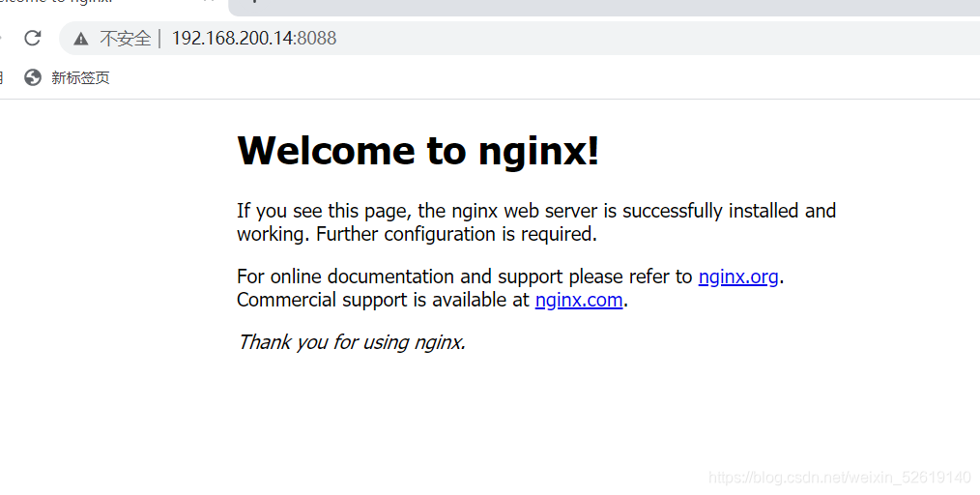Viewport: 980px width, 495px height.
Task: Click the 不安全 security label
Action: pyautogui.click(x=125, y=39)
